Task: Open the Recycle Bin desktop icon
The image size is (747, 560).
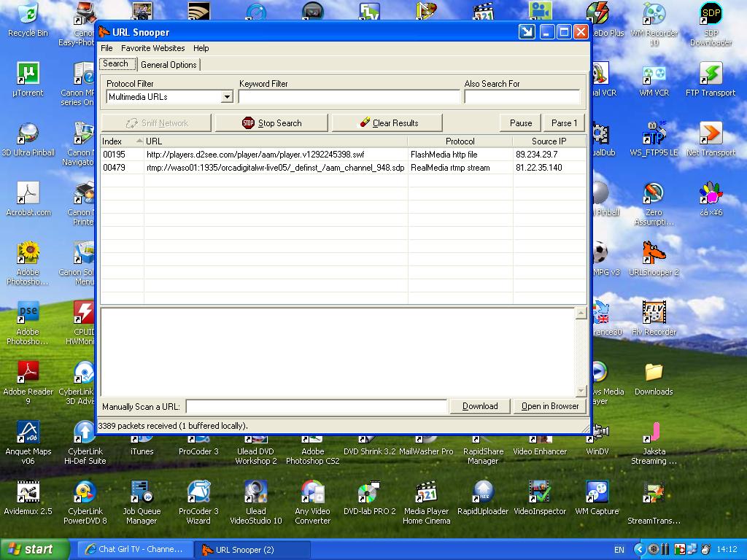Action: tap(28, 19)
